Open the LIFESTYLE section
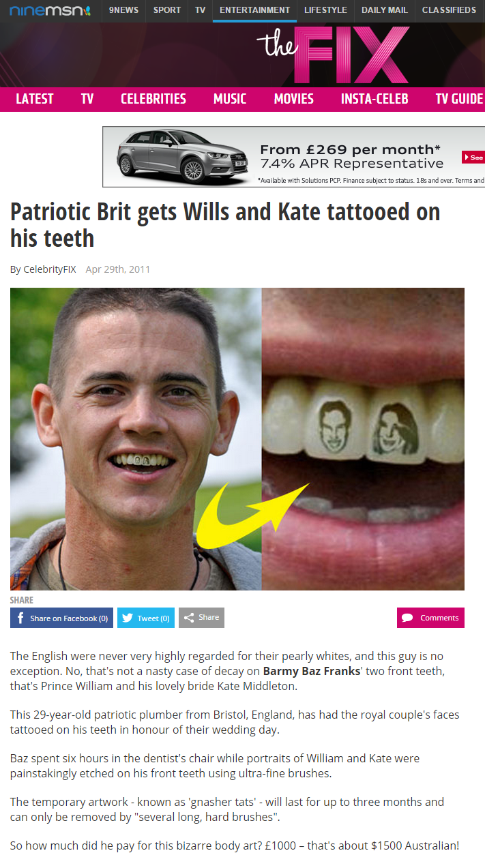This screenshot has height=868, width=485. (x=325, y=10)
